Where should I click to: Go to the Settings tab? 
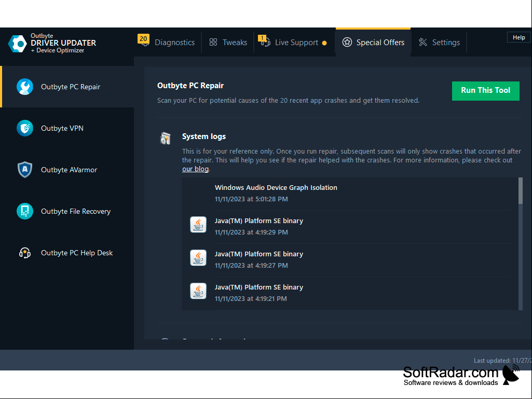click(x=439, y=43)
